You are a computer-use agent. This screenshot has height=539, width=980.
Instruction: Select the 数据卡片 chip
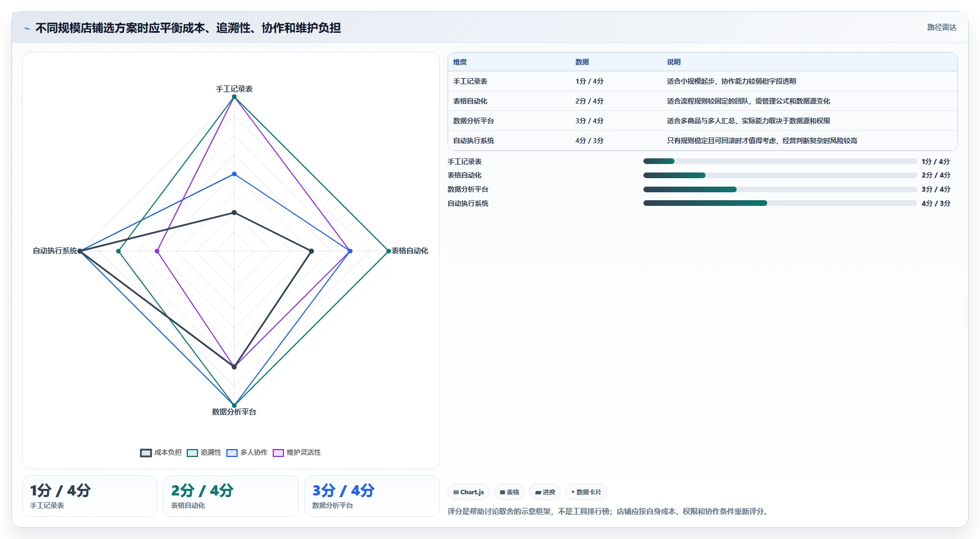[x=586, y=492]
